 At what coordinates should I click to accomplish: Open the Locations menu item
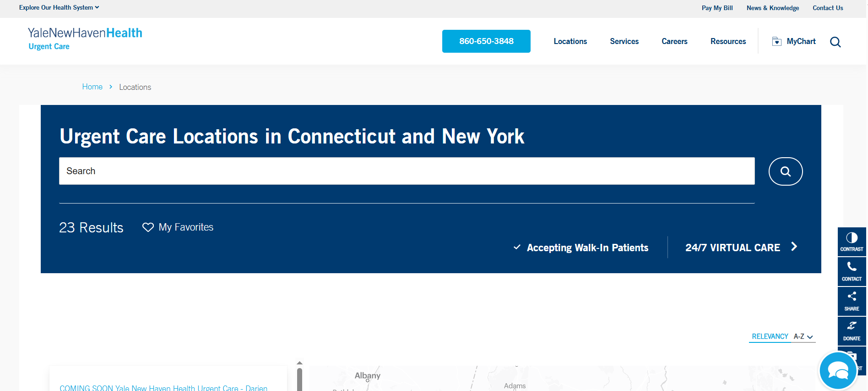[x=570, y=41]
